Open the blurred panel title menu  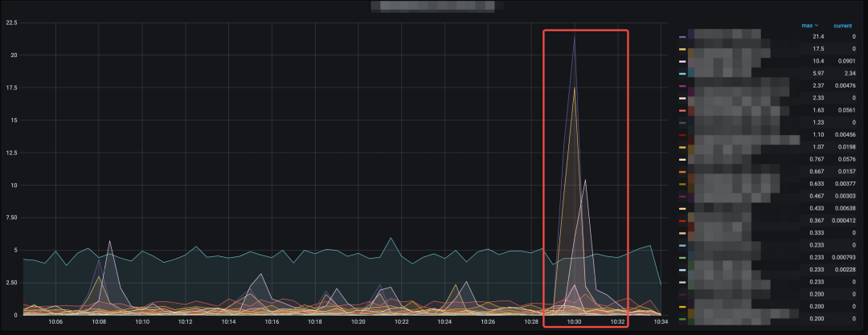(x=436, y=7)
